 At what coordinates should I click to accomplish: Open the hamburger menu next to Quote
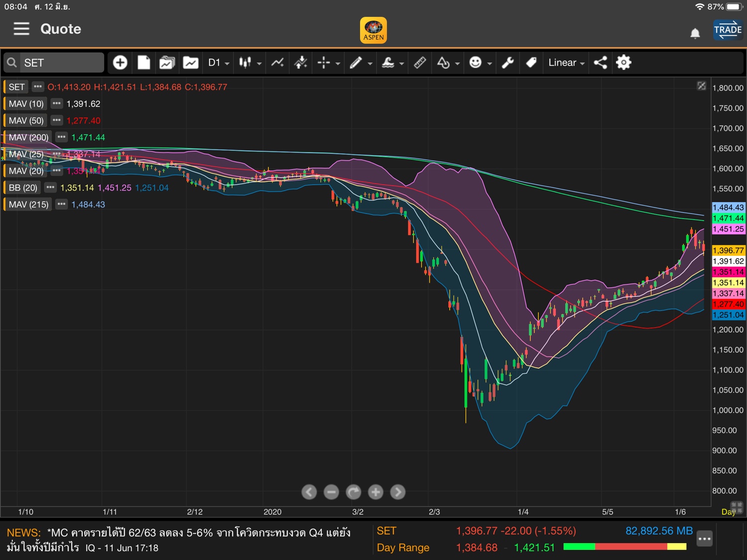tap(21, 29)
